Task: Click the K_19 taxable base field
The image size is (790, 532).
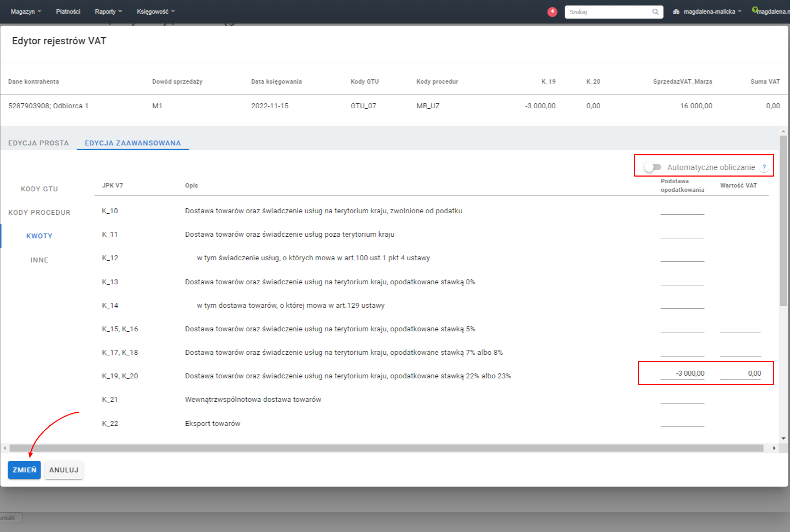Action: (682, 373)
